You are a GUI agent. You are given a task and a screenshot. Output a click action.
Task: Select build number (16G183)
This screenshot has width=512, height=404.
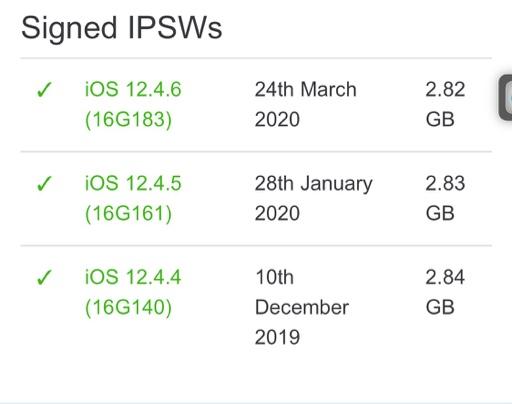[x=128, y=120]
